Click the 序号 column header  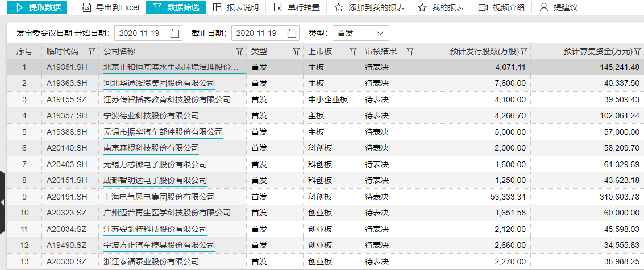tap(24, 51)
